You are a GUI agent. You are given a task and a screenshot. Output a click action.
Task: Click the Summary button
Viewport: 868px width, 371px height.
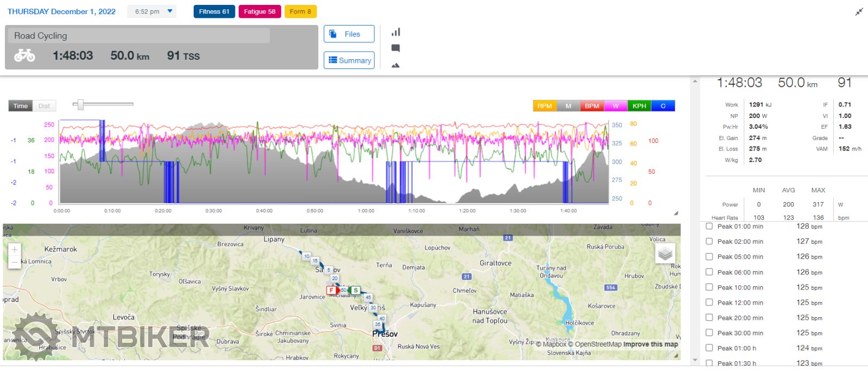pos(349,60)
